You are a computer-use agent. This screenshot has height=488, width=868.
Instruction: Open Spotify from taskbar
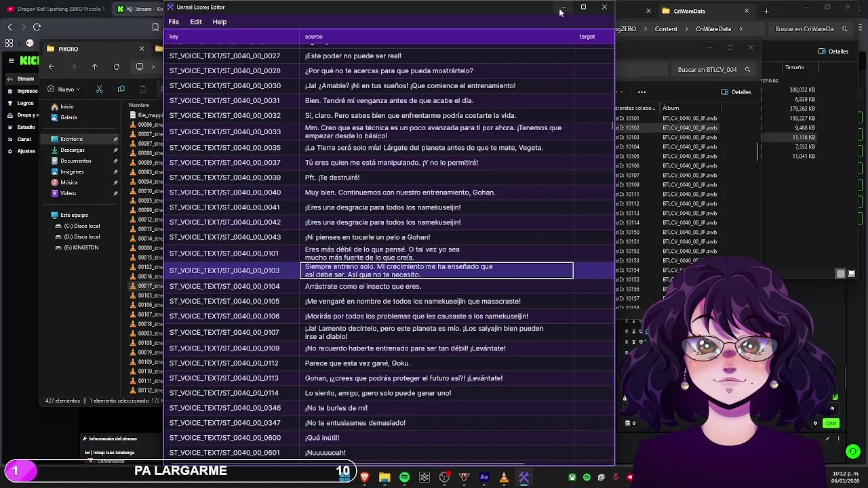coord(404,477)
